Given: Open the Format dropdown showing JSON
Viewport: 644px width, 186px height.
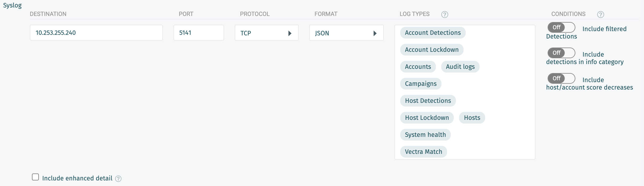Looking at the screenshot, I should [346, 33].
